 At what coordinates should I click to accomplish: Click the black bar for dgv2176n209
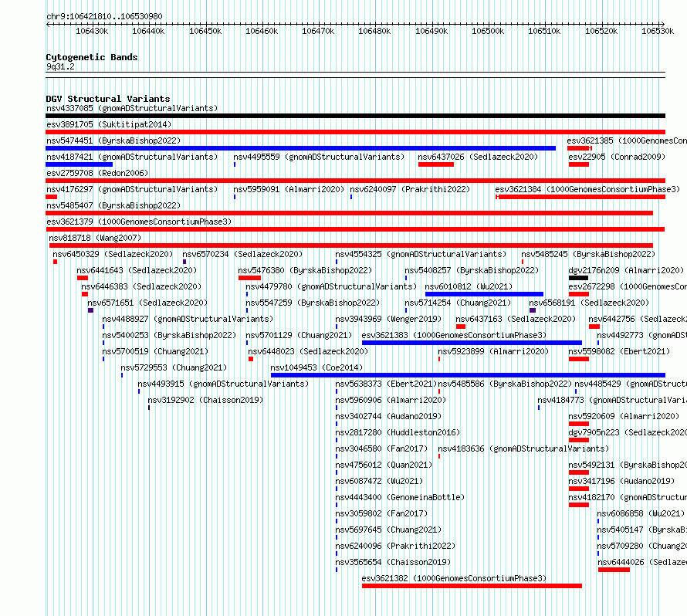[x=578, y=278]
